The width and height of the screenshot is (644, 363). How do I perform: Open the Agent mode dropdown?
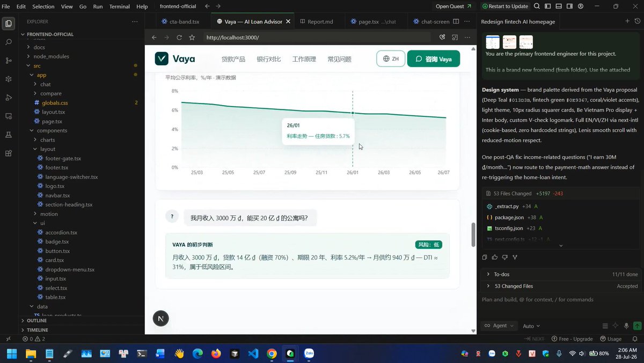coord(499,325)
